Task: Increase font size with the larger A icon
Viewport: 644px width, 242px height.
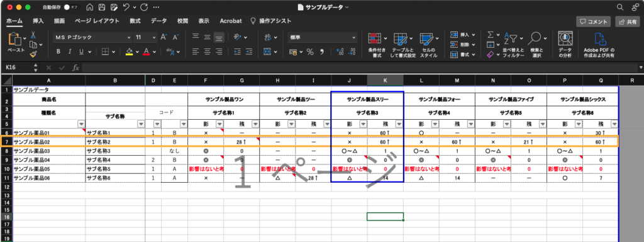Action: point(164,37)
